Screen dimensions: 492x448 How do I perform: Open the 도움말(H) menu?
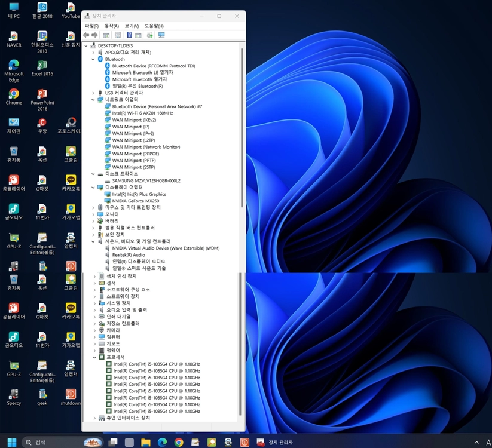(154, 26)
